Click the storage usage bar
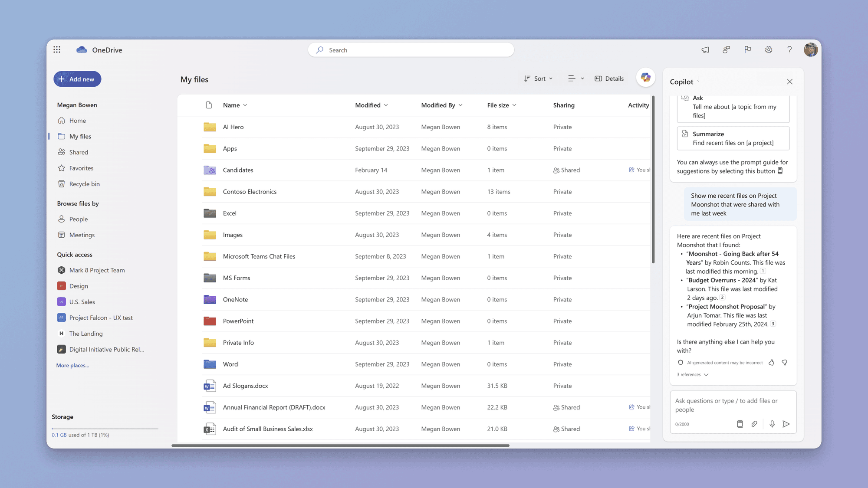The image size is (868, 488). pyautogui.click(x=105, y=429)
